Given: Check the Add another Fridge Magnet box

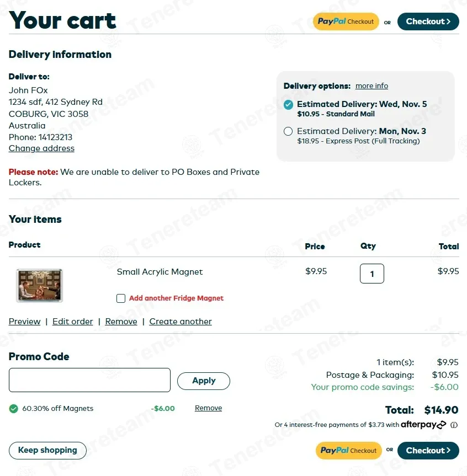Looking at the screenshot, I should [121, 298].
